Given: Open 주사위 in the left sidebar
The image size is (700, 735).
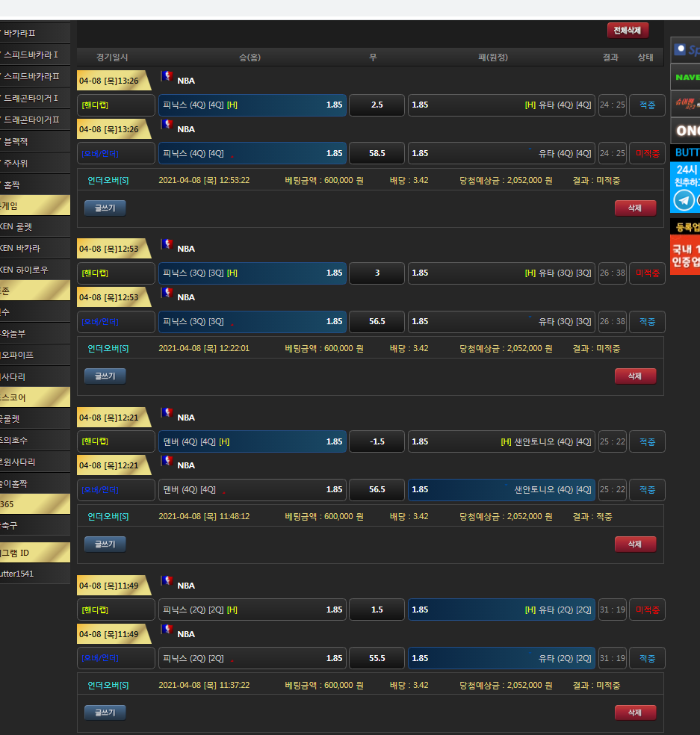Looking at the screenshot, I should 34,163.
